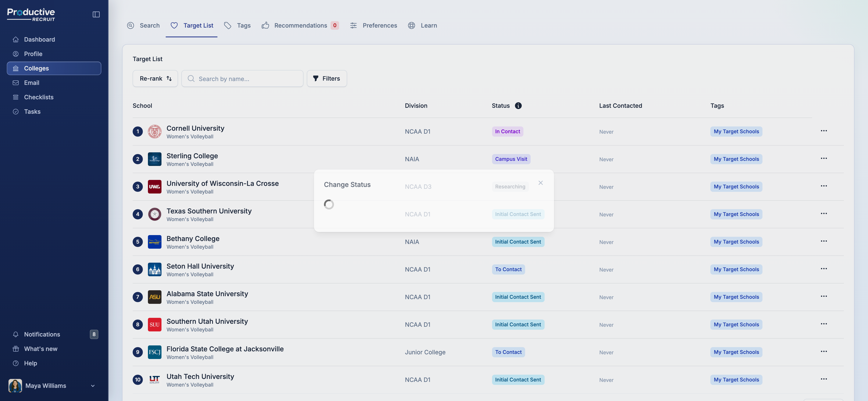Click Texas Southern's My Target Schools tag
The height and width of the screenshot is (401, 868).
tap(736, 215)
